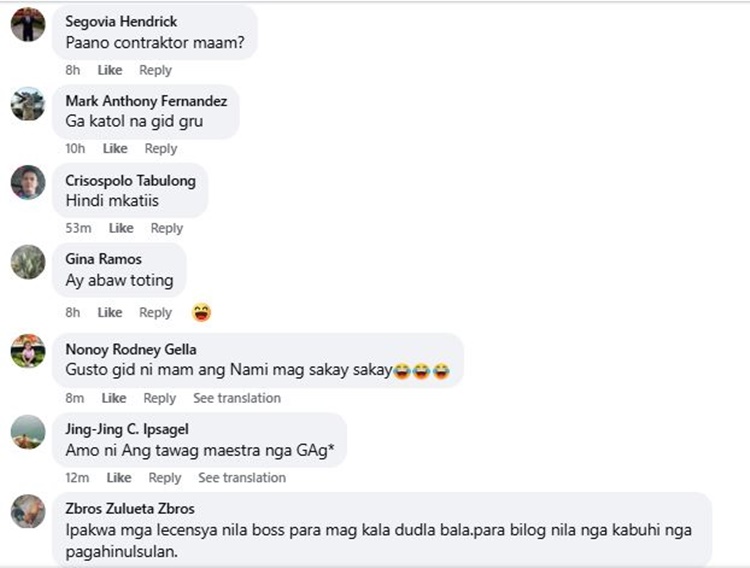
Task: Click Jing-Jing C. Ipsagel's profile picture
Action: (28, 432)
